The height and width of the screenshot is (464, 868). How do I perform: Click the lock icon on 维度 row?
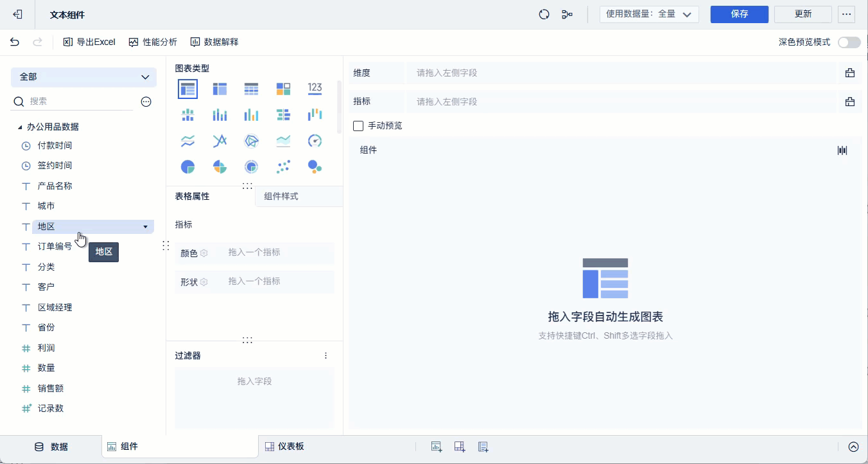850,73
